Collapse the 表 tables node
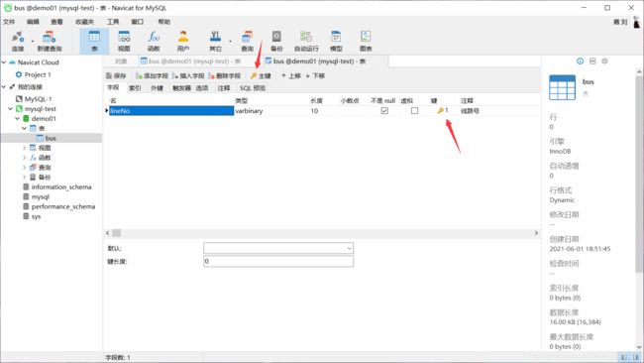Screen dimensions: 644x363 pyautogui.click(x=24, y=128)
